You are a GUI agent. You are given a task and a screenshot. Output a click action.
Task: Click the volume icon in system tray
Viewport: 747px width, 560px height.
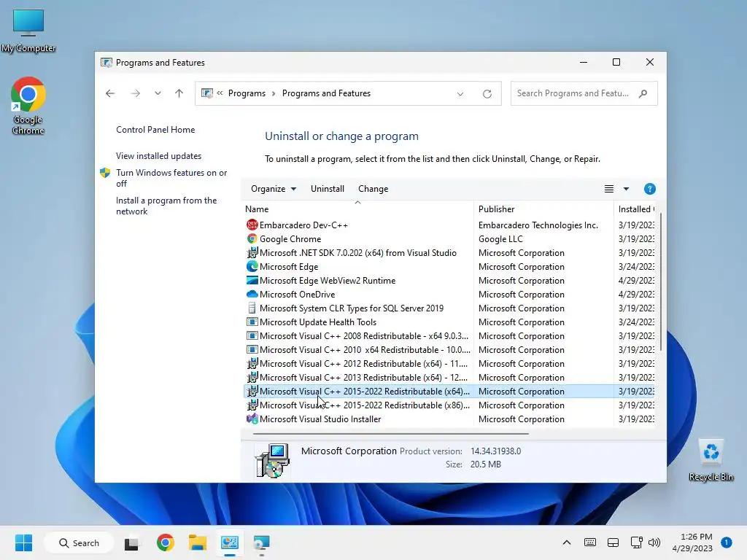654,542
